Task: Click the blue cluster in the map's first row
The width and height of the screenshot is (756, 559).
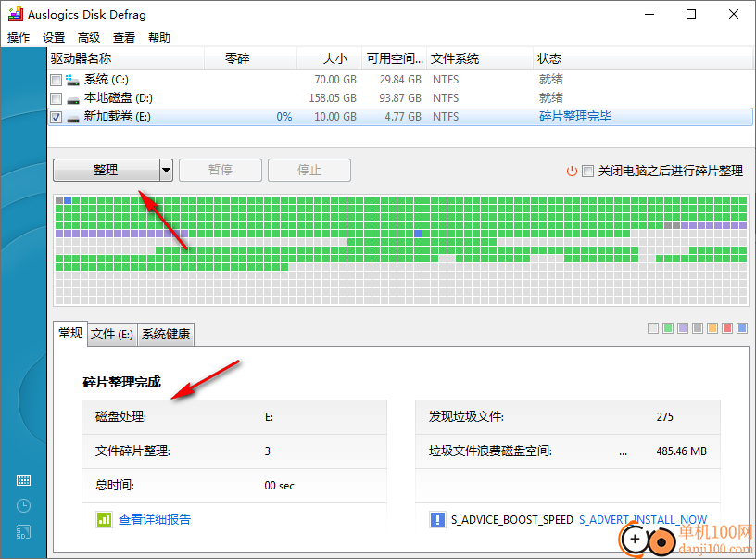Action: (68, 200)
